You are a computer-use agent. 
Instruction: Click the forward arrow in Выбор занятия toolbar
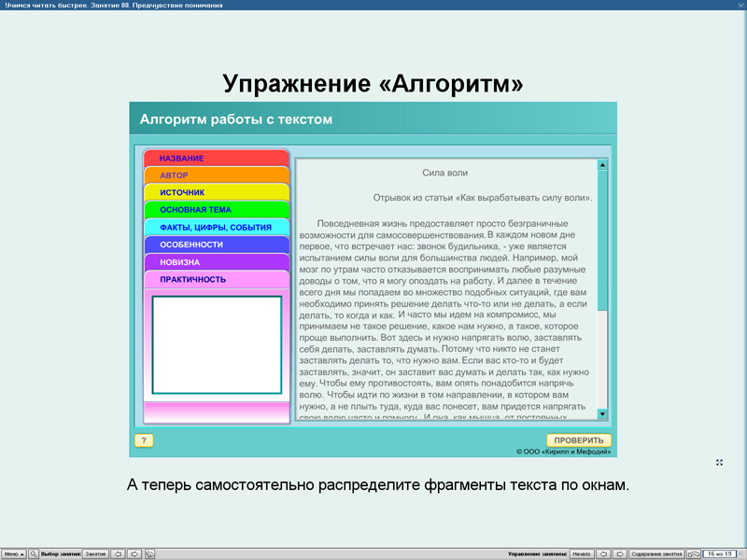(x=135, y=553)
